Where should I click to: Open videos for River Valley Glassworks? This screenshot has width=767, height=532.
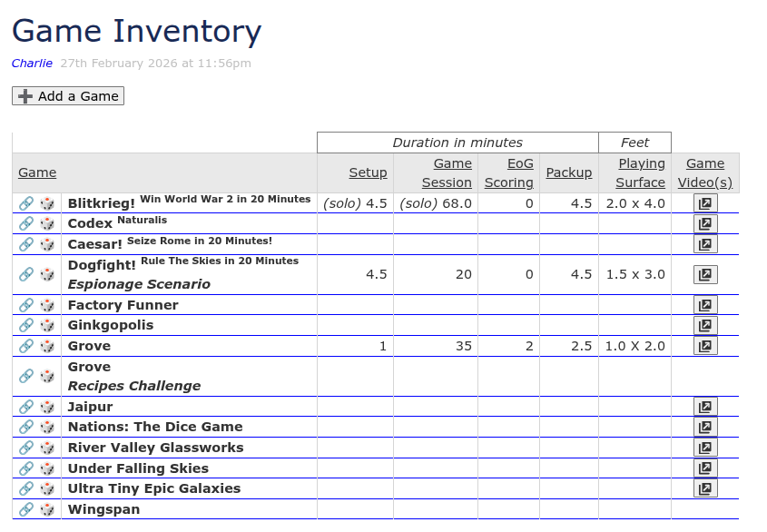pyautogui.click(x=705, y=448)
